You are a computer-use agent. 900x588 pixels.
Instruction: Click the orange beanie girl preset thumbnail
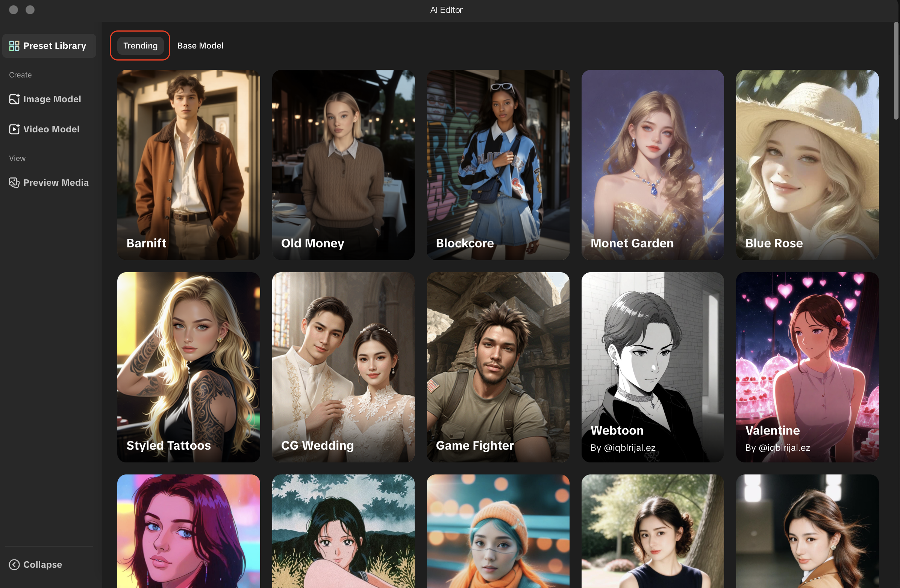coord(498,531)
